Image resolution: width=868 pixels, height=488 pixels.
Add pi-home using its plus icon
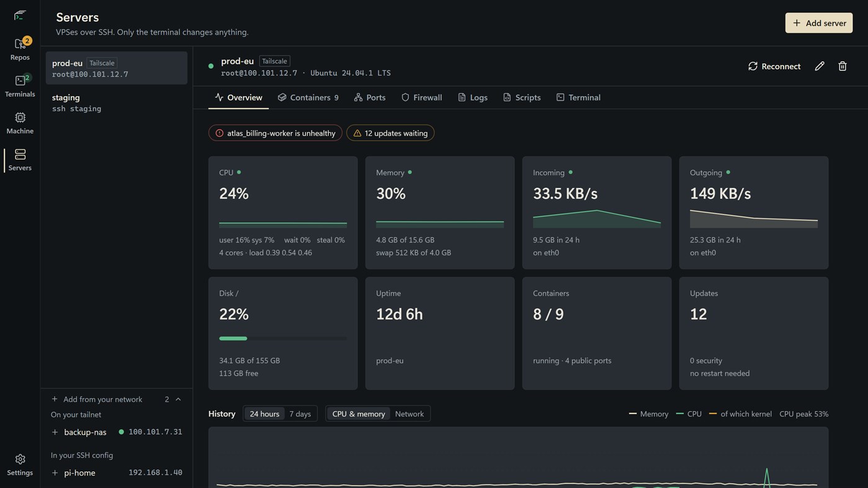[x=55, y=473]
